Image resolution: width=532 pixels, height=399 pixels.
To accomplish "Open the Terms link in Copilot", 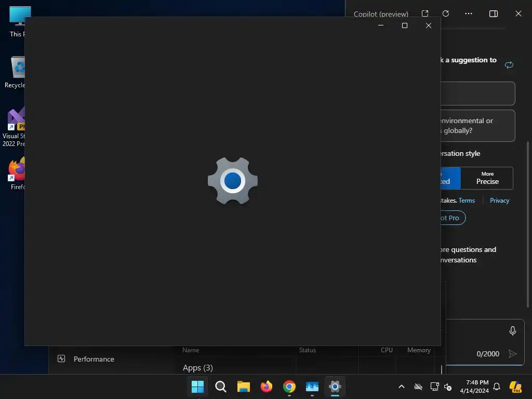I will [x=467, y=201].
